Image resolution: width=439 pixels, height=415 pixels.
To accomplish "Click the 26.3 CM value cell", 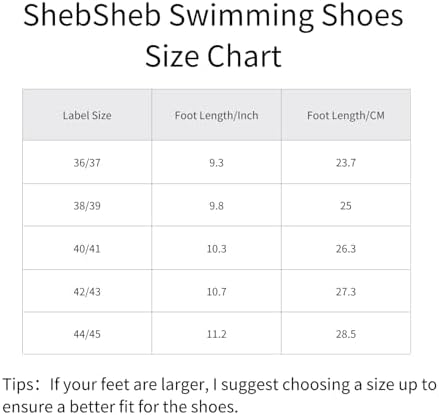I will coord(346,248).
